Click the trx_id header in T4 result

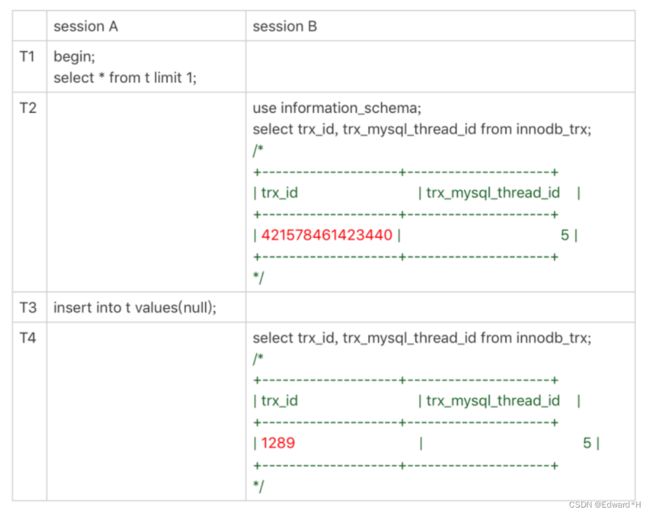point(279,401)
